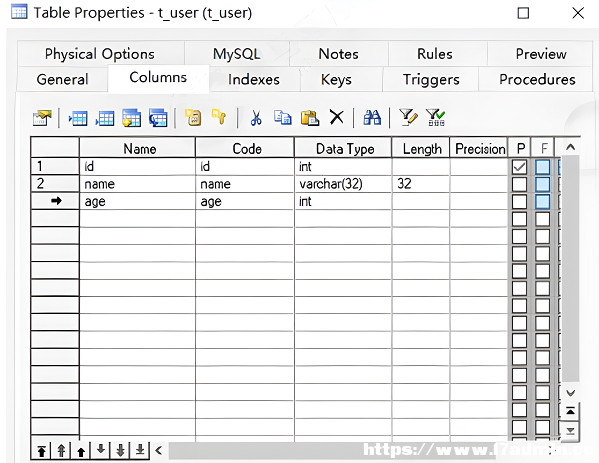Open the Preview tab
This screenshot has width=599, height=463.
click(x=541, y=54)
